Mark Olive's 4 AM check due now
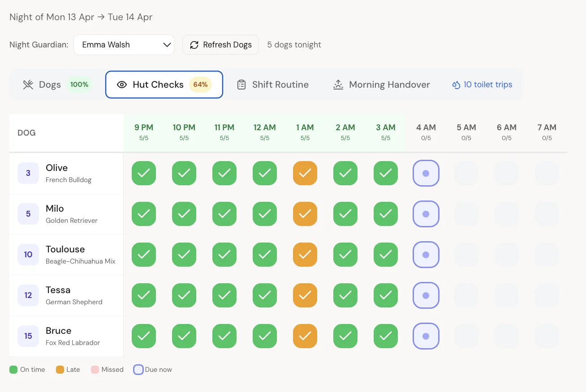The height and width of the screenshot is (392, 586). (x=426, y=173)
